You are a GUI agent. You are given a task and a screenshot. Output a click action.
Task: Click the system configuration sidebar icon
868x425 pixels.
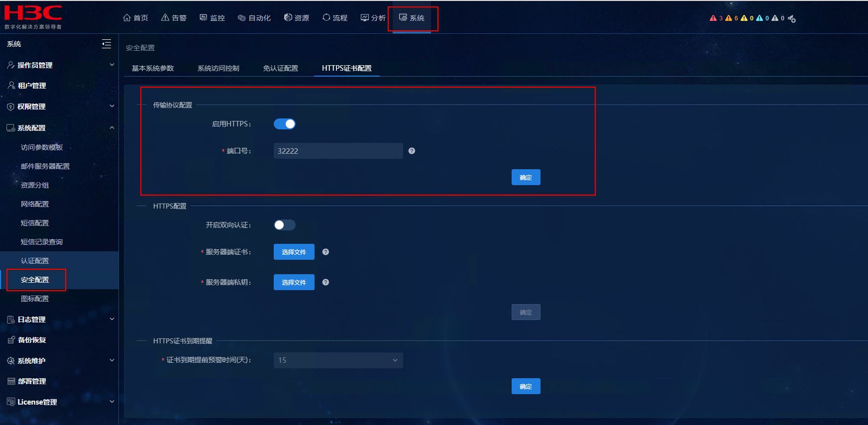10,128
